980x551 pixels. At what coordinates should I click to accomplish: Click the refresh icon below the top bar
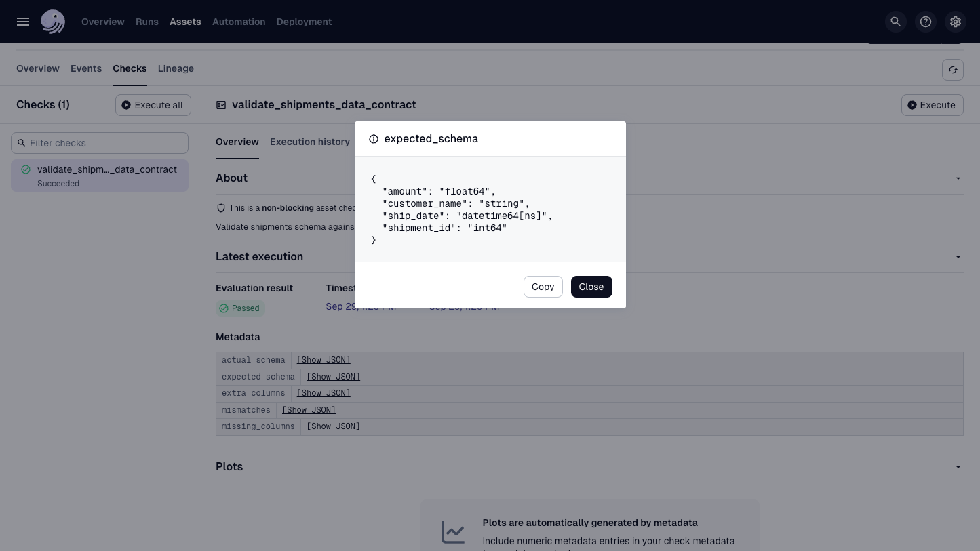[953, 70]
